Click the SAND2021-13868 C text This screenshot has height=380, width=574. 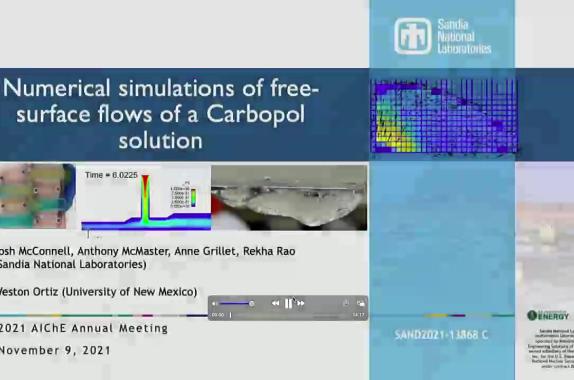point(441,335)
